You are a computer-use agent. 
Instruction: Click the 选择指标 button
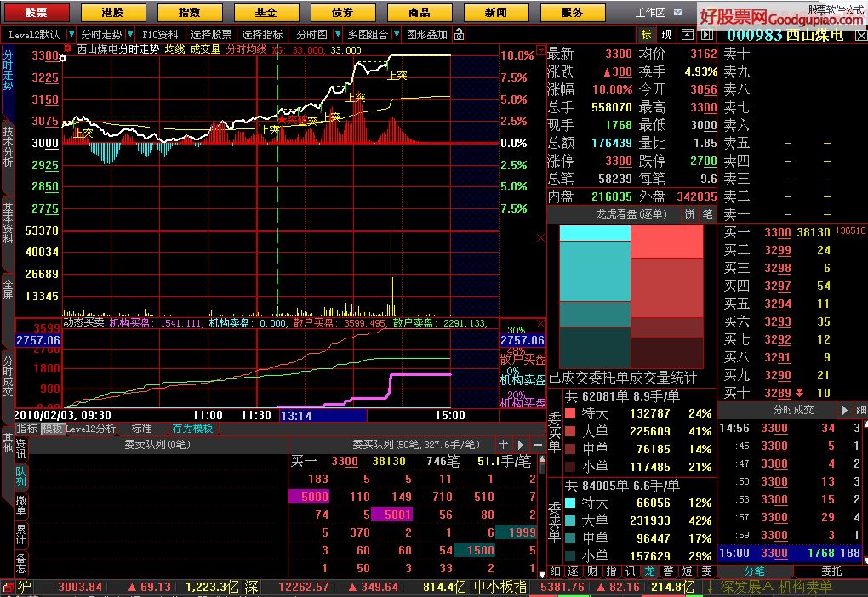(262, 34)
